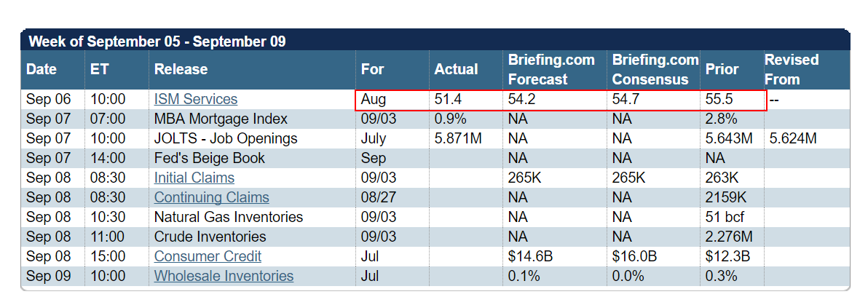The width and height of the screenshot is (868, 305).
Task: Click the Fed's Beige Book release text
Action: pos(210,159)
